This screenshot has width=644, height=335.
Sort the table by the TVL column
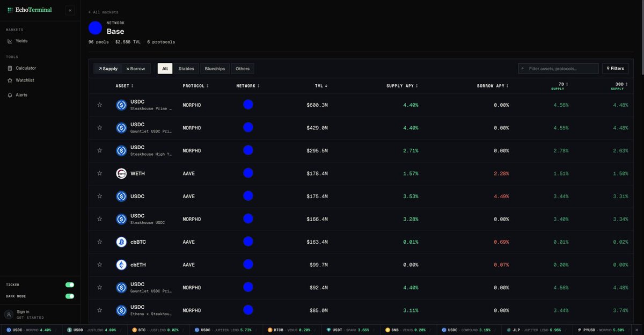pos(321,86)
